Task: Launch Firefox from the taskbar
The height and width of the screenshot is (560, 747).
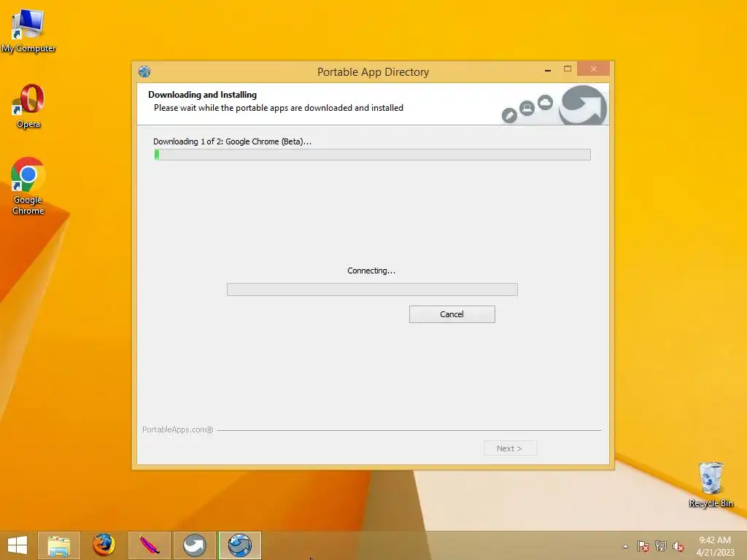Action: pos(104,545)
